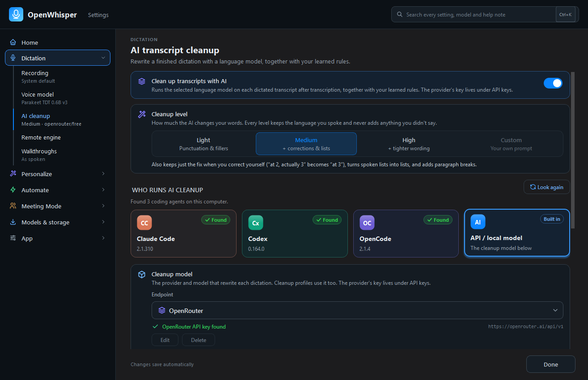Click the Codex Cx icon
588x380 pixels.
pos(256,223)
